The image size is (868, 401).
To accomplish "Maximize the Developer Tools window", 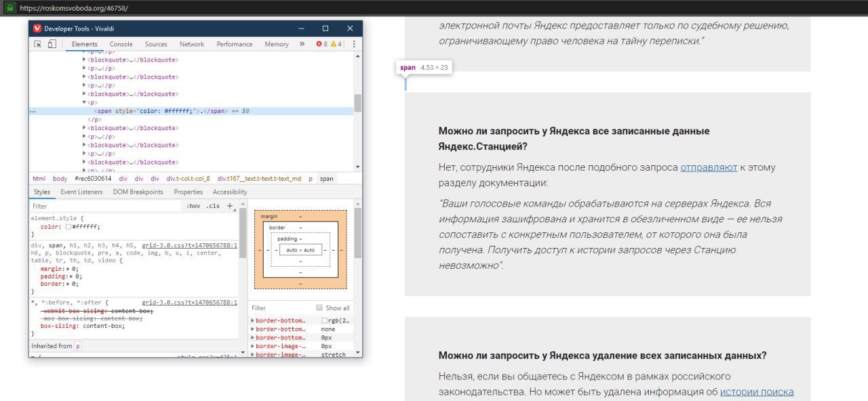I will click(325, 28).
